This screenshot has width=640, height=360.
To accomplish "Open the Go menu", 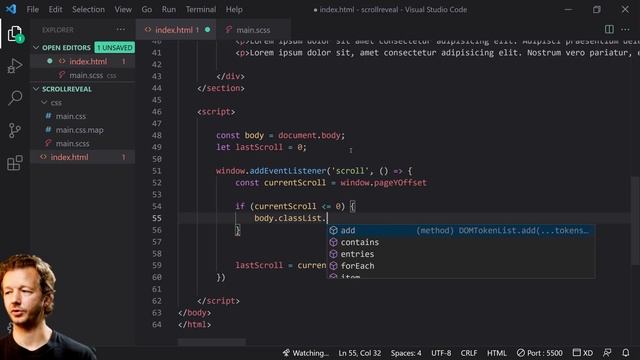I will click(x=147, y=9).
